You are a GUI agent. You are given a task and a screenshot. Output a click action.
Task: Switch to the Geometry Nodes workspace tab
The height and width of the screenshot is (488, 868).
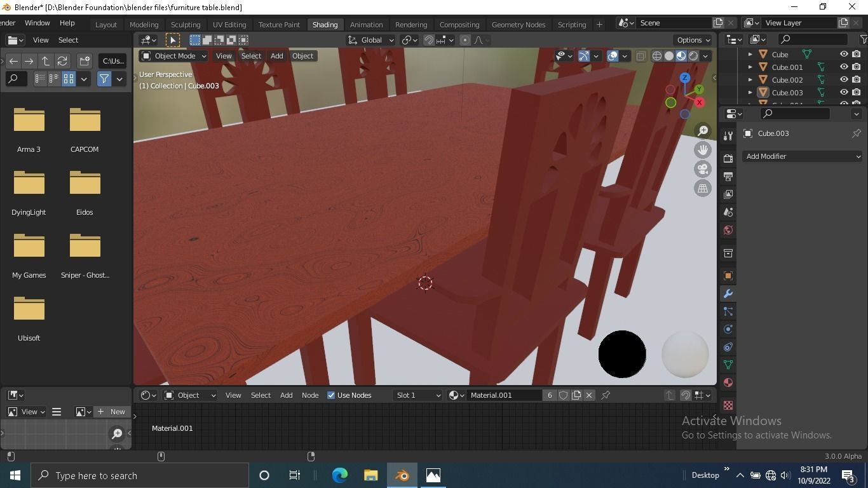coord(519,24)
